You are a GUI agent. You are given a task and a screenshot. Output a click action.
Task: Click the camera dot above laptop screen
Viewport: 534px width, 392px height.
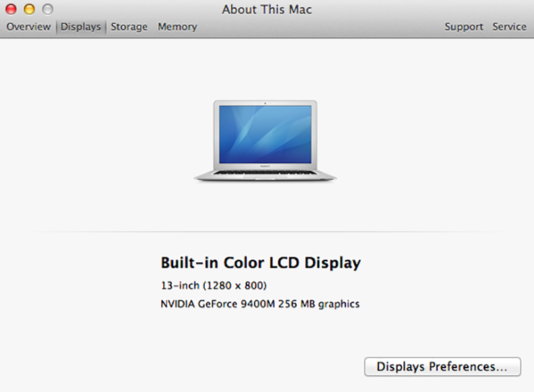coord(265,103)
